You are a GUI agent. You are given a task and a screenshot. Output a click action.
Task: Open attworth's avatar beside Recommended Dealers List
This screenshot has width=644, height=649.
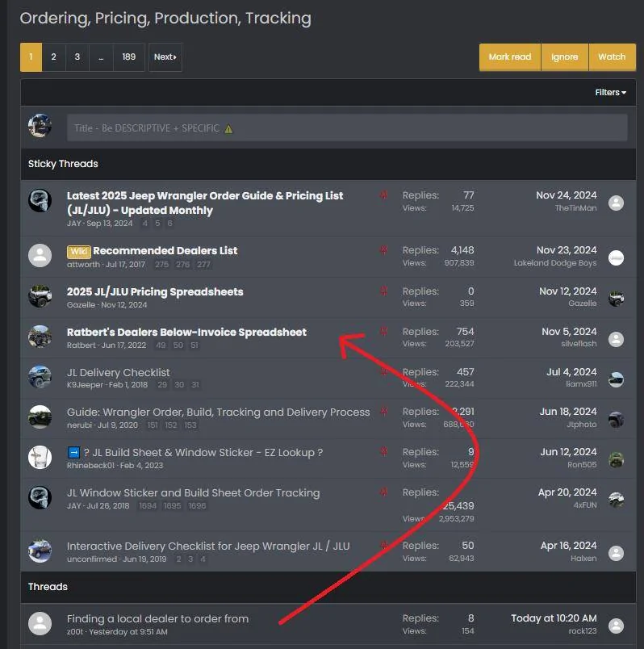40,255
